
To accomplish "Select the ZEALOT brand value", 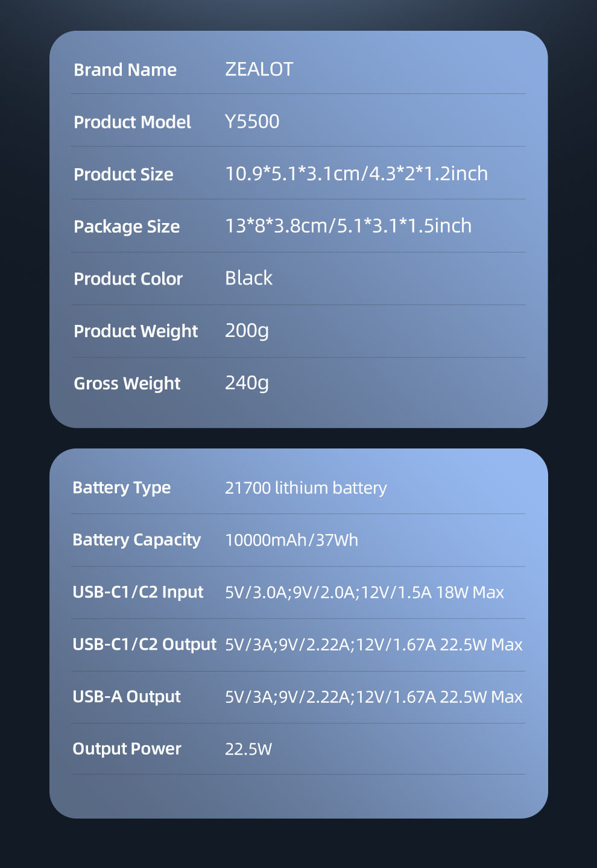I will pos(259,69).
